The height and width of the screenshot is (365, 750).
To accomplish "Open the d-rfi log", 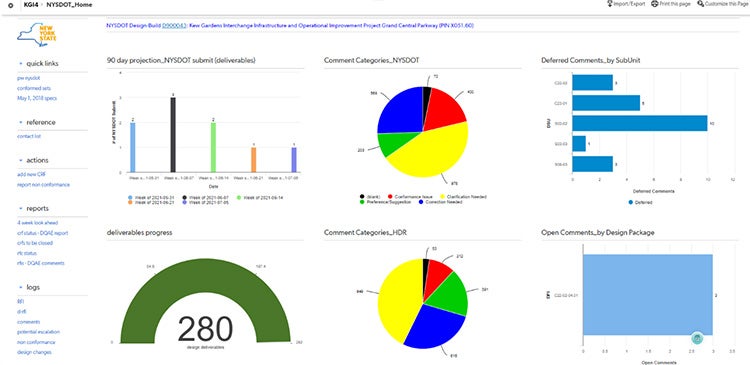I will (22, 311).
